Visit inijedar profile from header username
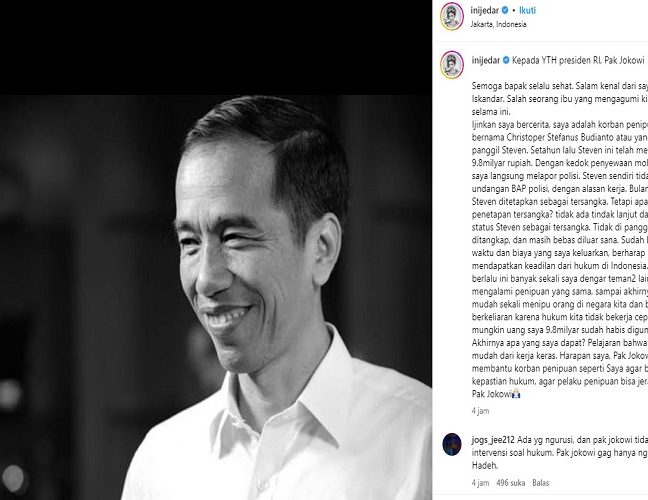This screenshot has width=648, height=500. [x=485, y=10]
